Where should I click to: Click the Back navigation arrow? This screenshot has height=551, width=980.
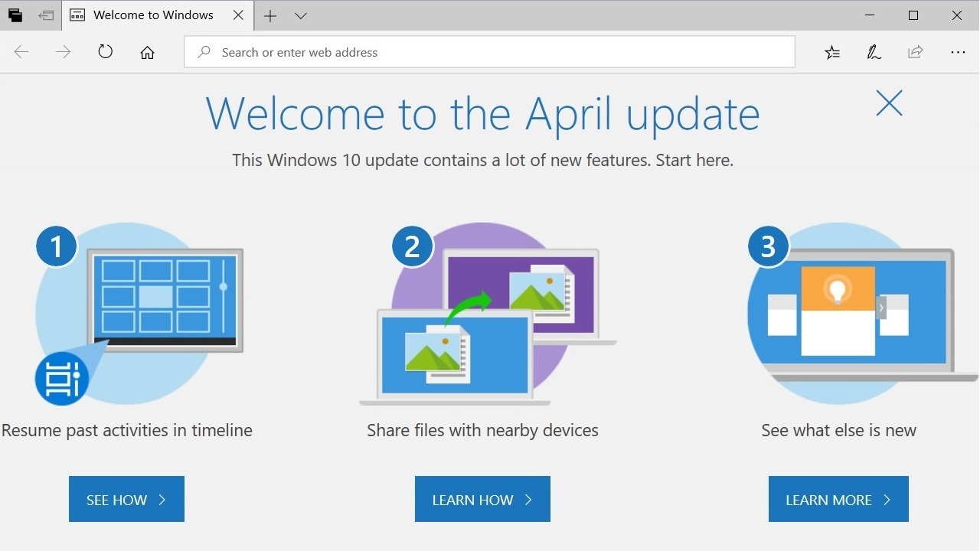(x=21, y=52)
